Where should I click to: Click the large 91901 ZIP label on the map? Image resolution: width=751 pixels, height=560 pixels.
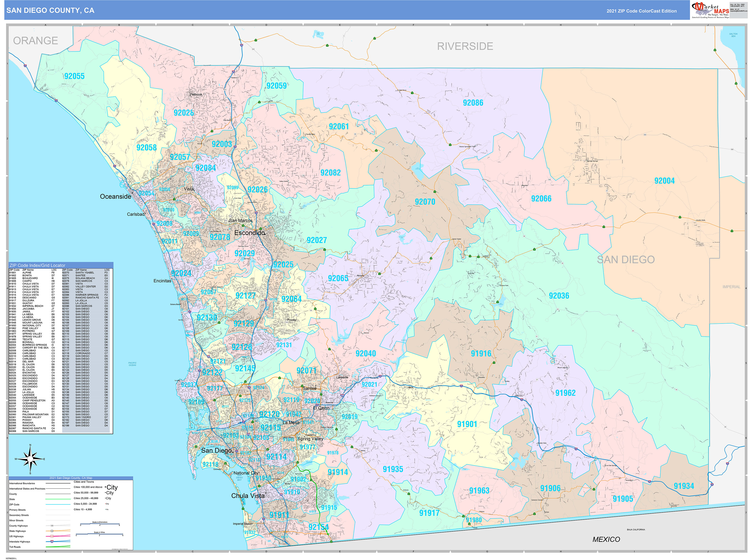coord(467,424)
